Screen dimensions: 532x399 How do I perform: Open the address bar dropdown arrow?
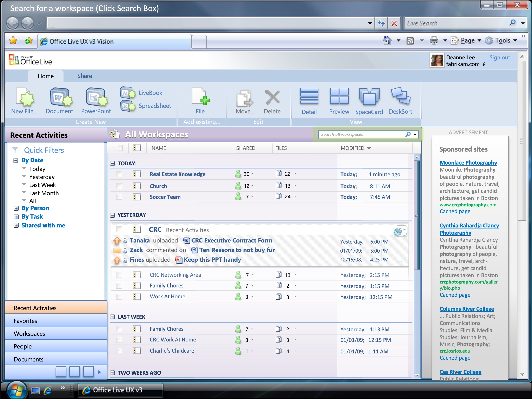tap(370, 23)
